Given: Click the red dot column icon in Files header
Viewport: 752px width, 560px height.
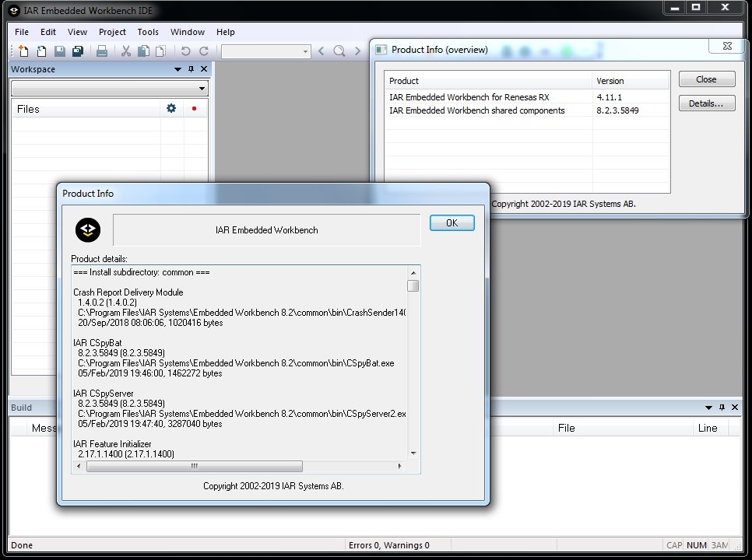Looking at the screenshot, I should (195, 109).
